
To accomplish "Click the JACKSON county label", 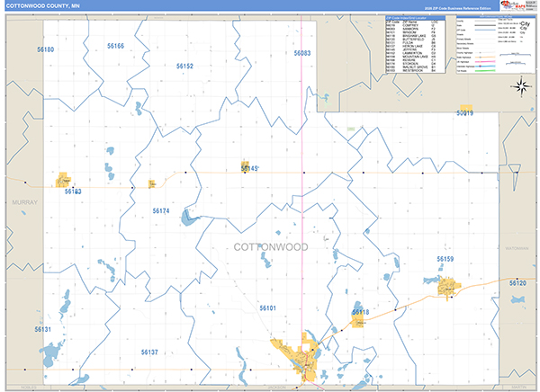I will (276, 388).
